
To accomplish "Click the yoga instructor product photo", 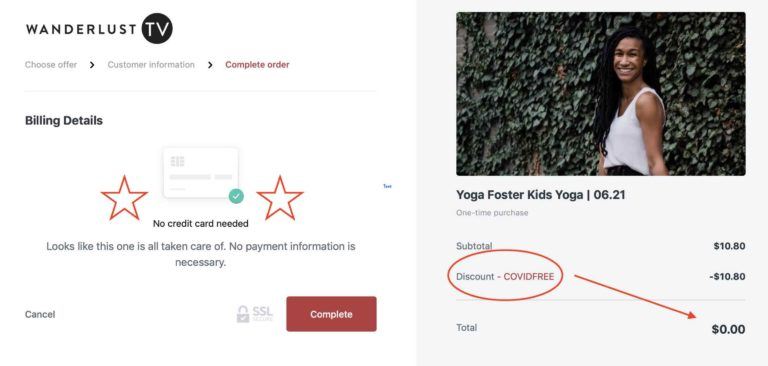I will pos(601,94).
